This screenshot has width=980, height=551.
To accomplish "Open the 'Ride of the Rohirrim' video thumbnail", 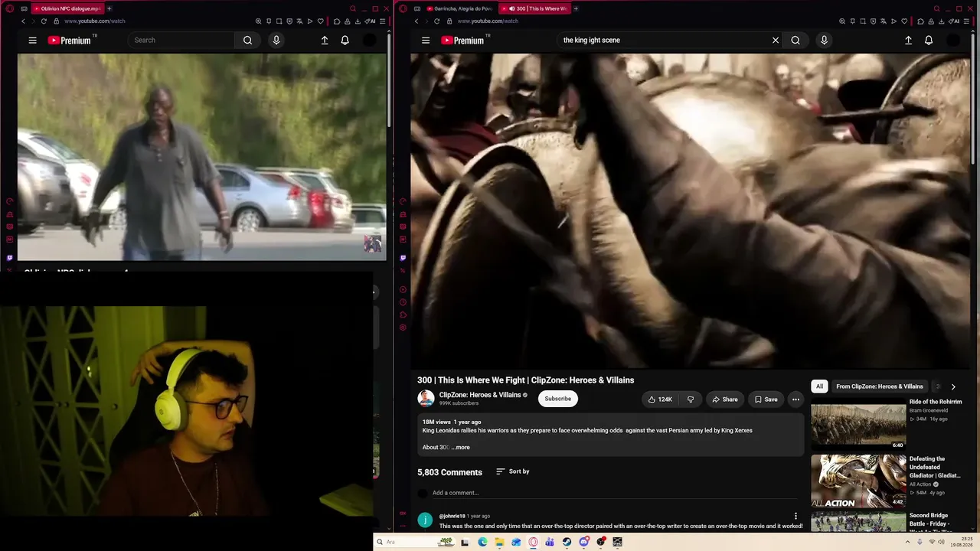I will (x=858, y=424).
